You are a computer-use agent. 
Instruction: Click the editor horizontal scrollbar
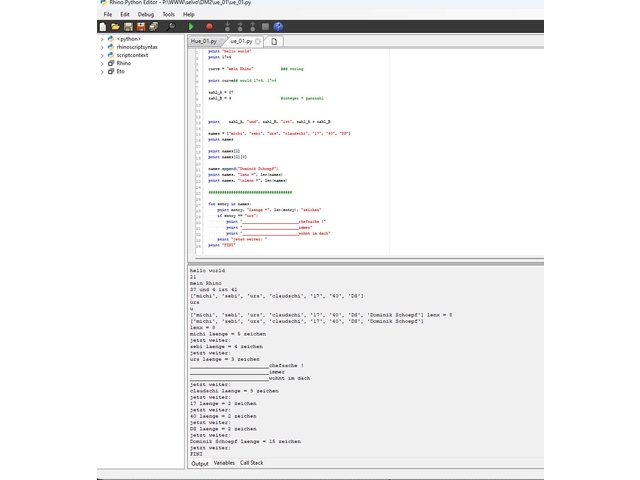(x=369, y=258)
